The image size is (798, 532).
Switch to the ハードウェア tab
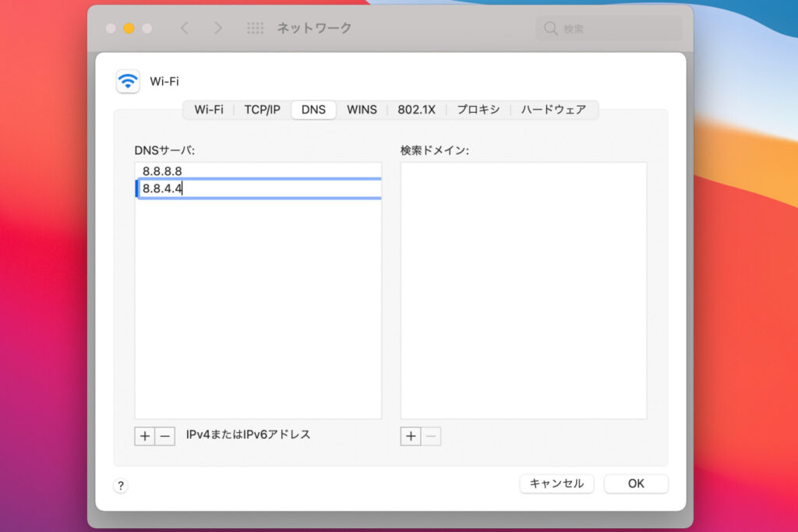coord(554,110)
